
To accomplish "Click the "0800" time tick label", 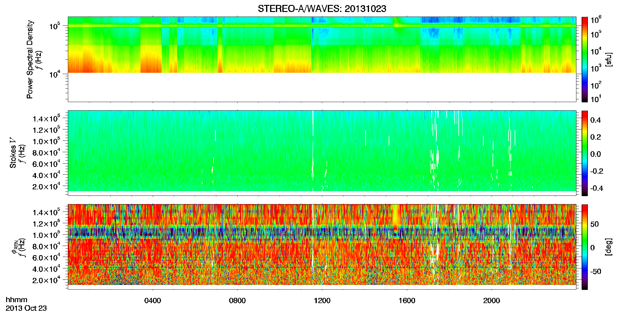I will coord(237,301).
